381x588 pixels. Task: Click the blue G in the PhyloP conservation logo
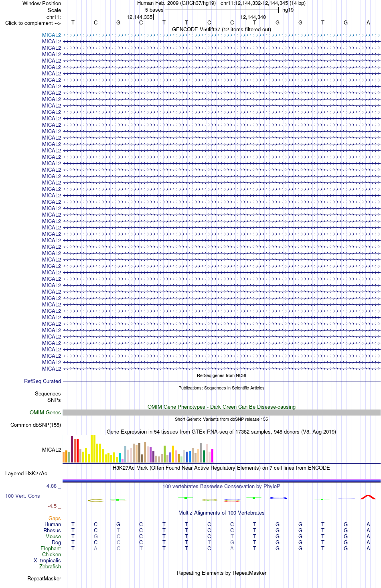coord(278,498)
